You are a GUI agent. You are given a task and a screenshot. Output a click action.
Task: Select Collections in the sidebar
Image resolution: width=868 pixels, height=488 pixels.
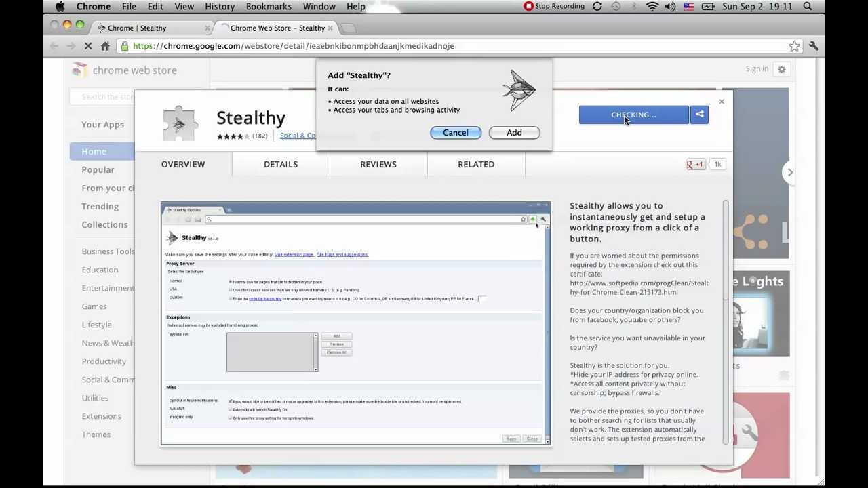tap(104, 224)
